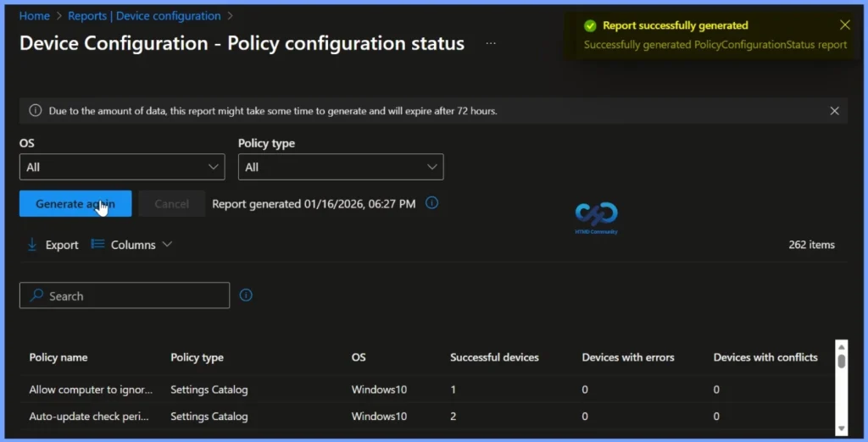Sort by Devices with conflicts column
Viewport: 868px width, 442px height.
(765, 357)
